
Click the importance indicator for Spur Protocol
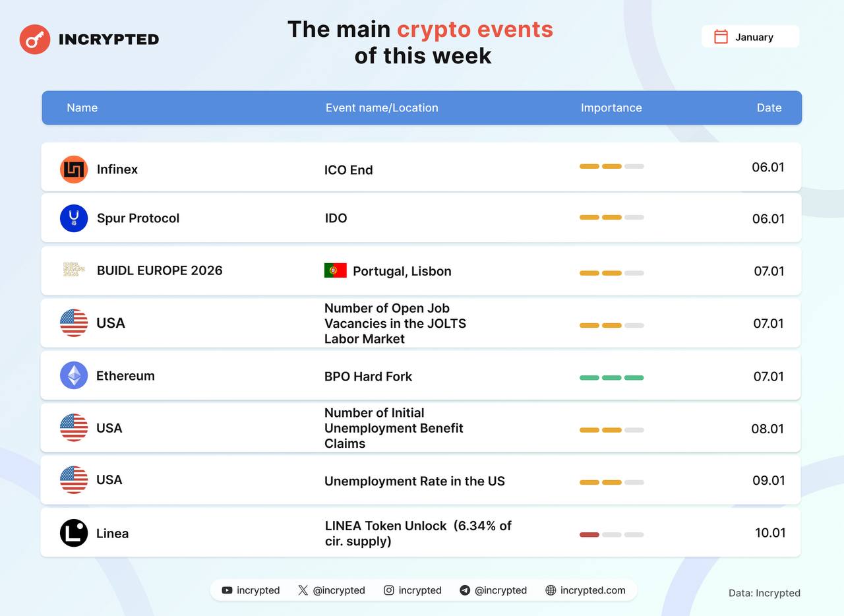coord(612,217)
